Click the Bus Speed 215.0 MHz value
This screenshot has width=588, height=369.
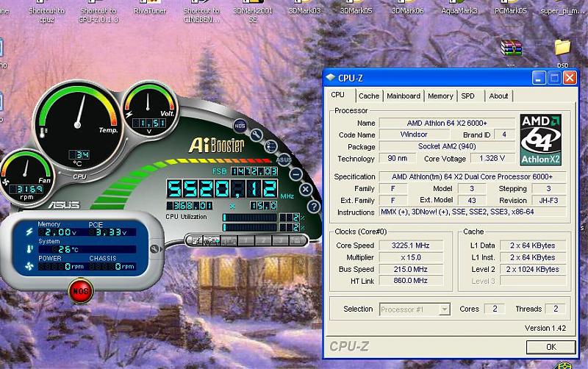click(x=411, y=269)
